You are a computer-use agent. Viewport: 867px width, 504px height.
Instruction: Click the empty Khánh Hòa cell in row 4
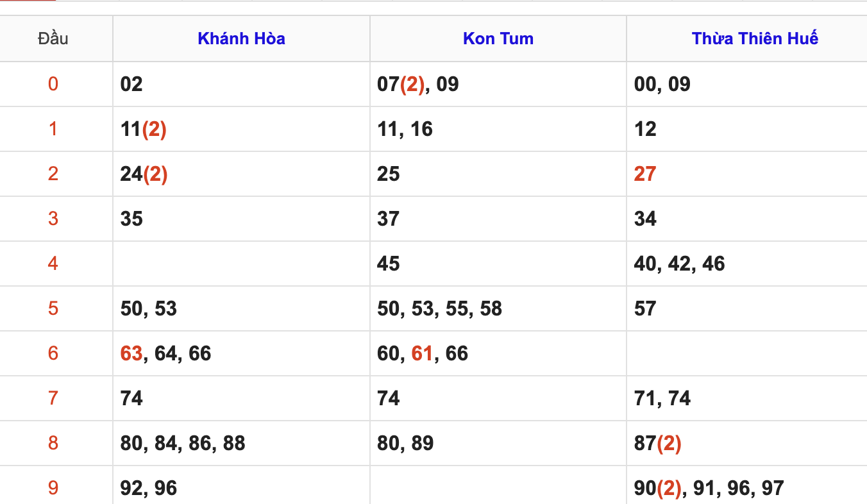click(x=241, y=264)
